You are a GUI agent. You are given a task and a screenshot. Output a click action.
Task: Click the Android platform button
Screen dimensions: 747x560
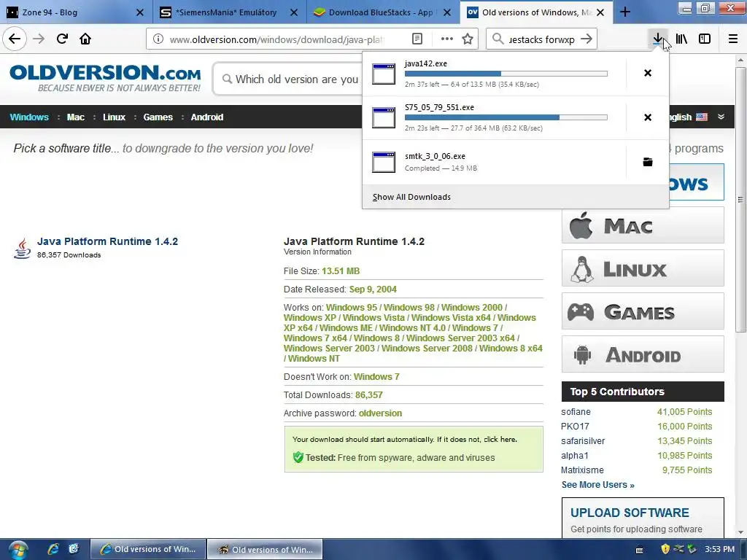pyautogui.click(x=643, y=354)
